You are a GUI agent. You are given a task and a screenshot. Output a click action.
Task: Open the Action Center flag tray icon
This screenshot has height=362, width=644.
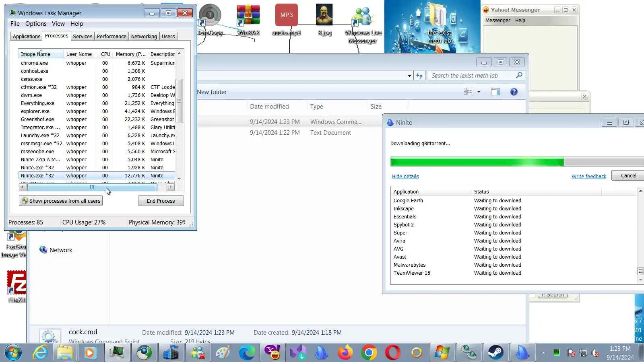pos(571,353)
